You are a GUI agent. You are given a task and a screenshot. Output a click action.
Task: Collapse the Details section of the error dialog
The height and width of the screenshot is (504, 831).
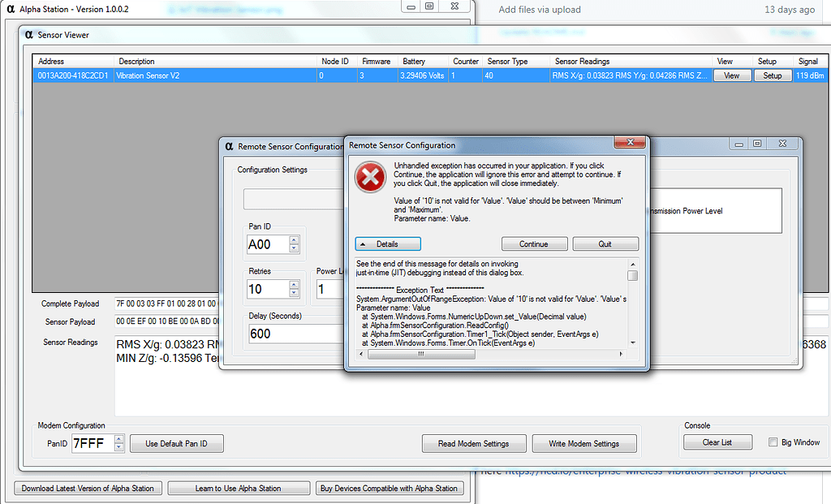(x=388, y=243)
